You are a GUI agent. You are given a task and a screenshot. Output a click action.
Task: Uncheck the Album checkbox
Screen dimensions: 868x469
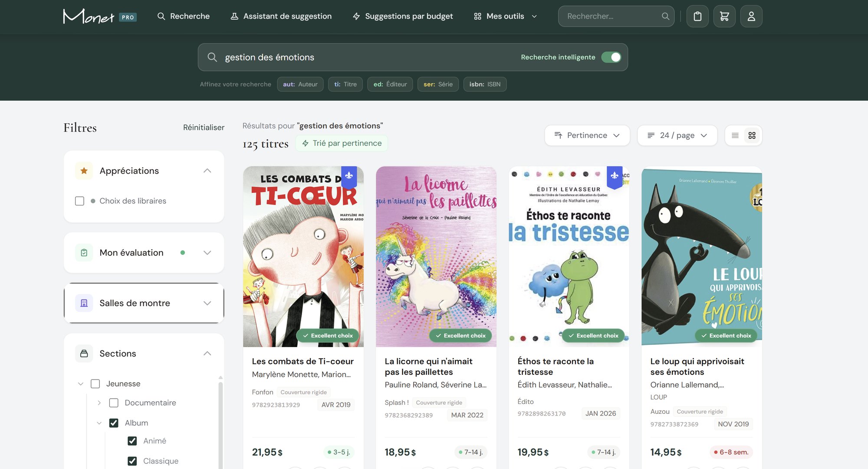tap(114, 423)
